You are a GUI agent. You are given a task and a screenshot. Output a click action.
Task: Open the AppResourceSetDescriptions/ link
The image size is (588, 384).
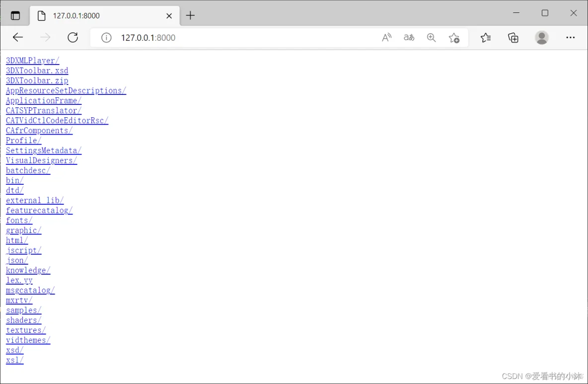coord(66,91)
